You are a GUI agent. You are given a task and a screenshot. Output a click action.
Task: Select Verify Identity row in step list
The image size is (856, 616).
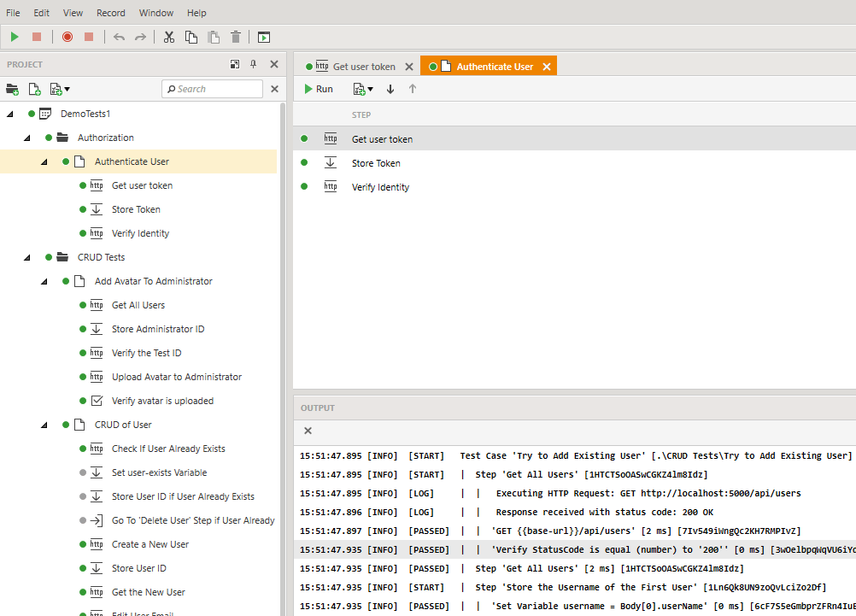pyautogui.click(x=574, y=187)
